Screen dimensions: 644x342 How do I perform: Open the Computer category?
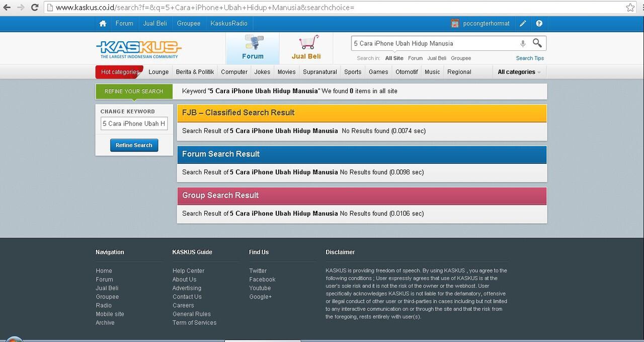point(234,72)
